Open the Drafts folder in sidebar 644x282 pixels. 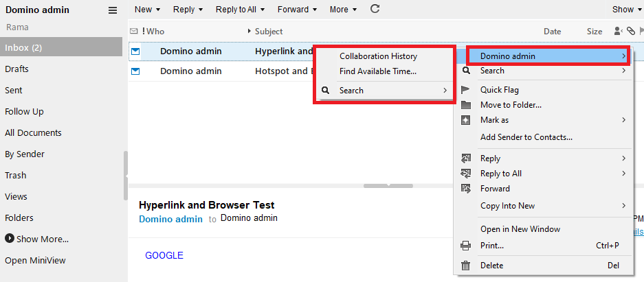tap(16, 69)
